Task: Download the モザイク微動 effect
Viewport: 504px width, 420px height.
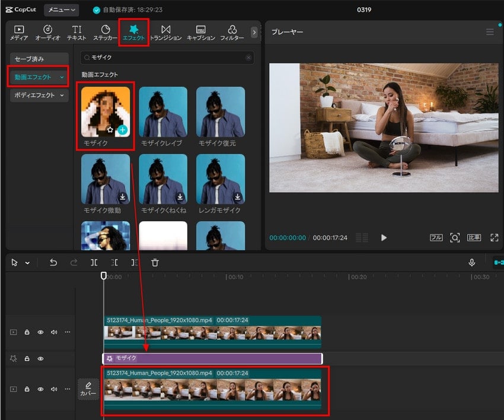Action: click(x=122, y=196)
